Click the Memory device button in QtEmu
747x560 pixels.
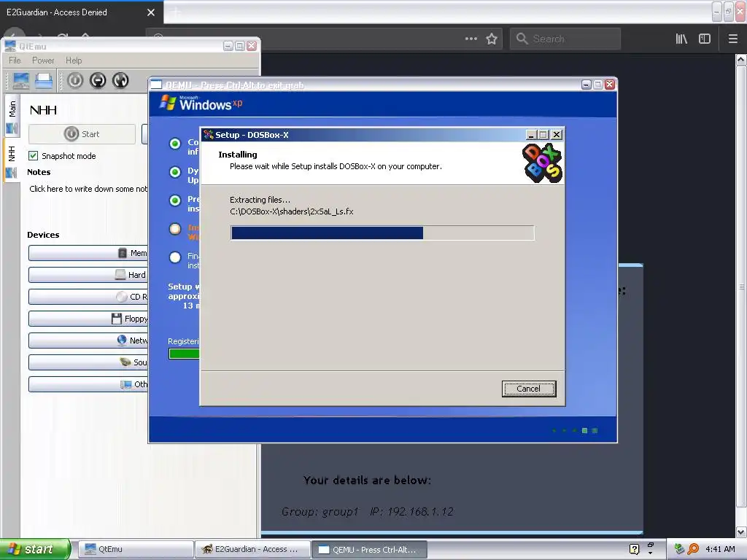[x=88, y=253]
